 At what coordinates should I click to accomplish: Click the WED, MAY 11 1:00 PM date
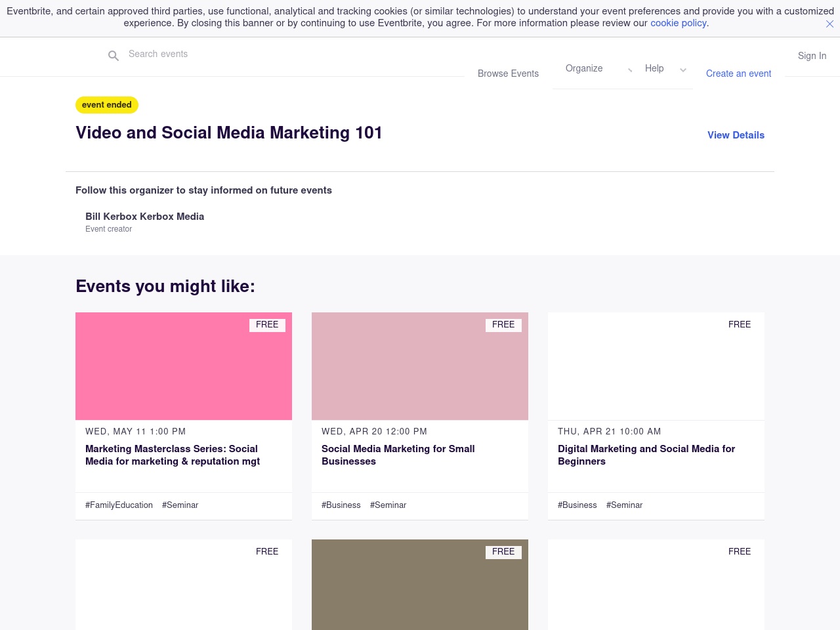[x=135, y=432]
